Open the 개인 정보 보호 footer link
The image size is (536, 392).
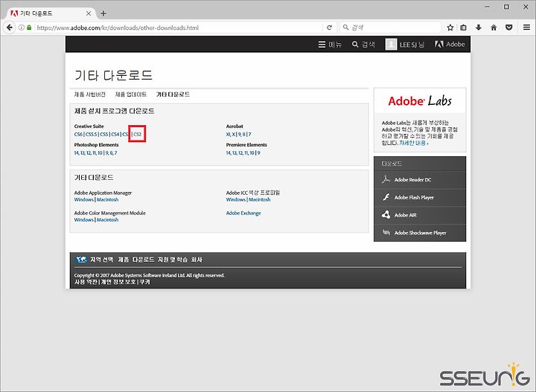pos(118,282)
